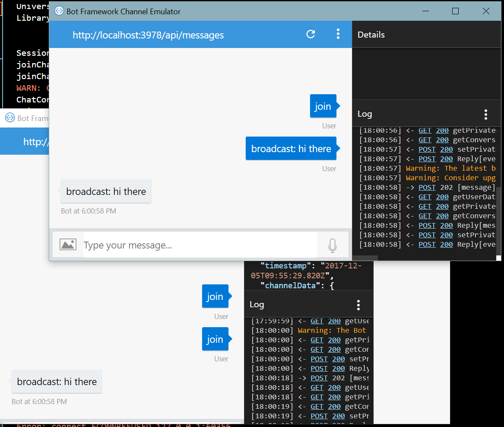
Task: Click GET link in 18:00:58 getConvers row
Action: pos(425,216)
